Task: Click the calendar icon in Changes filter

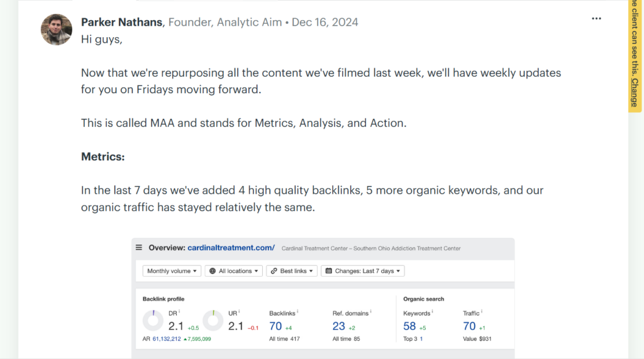Action: 328,271
